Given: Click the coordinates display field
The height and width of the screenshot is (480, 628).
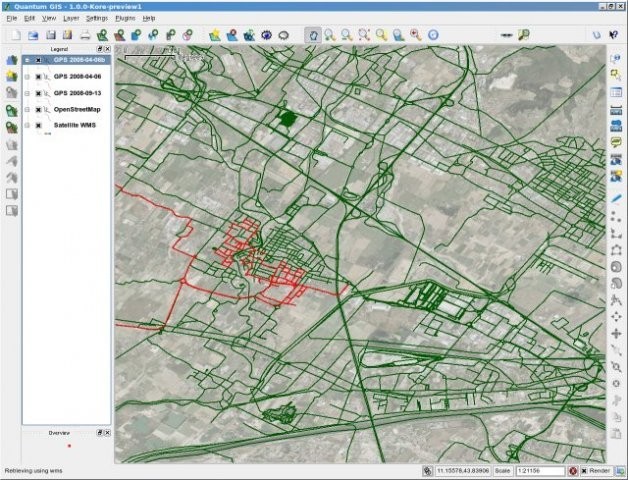Looking at the screenshot, I should [x=463, y=471].
